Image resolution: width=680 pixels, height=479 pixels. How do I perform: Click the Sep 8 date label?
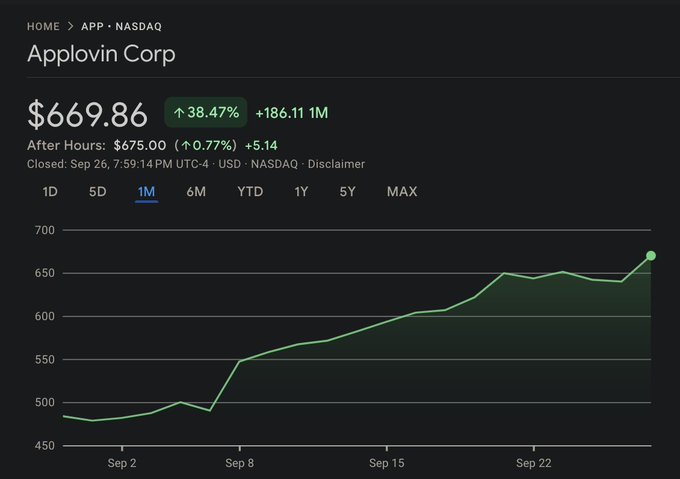(x=239, y=463)
